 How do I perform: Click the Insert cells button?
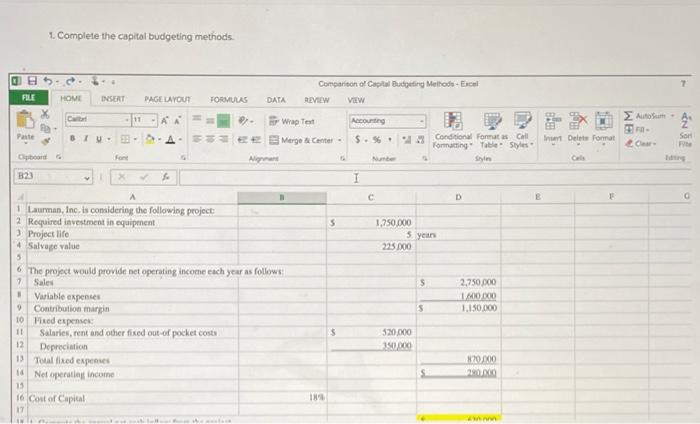tap(552, 127)
